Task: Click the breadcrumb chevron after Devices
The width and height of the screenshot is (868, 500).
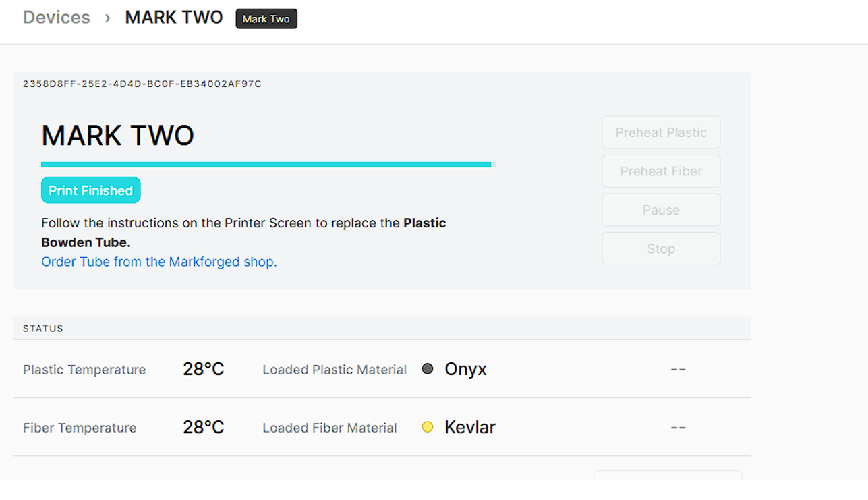Action: [107, 18]
